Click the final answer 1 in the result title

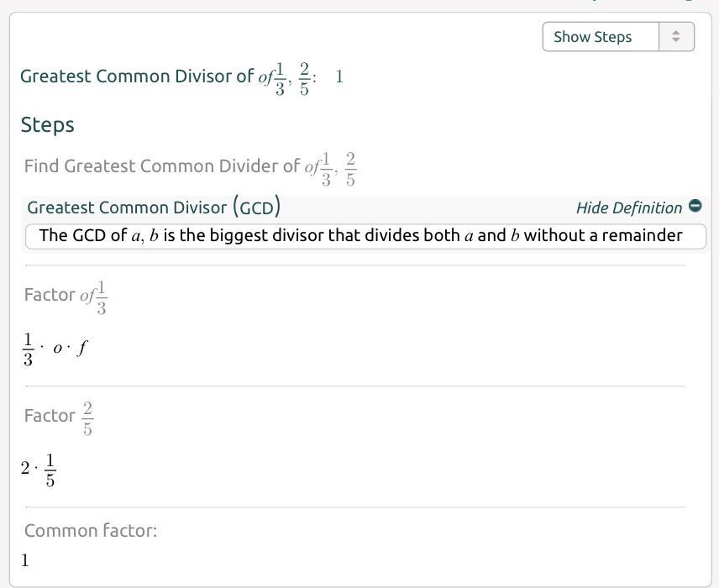(x=339, y=77)
